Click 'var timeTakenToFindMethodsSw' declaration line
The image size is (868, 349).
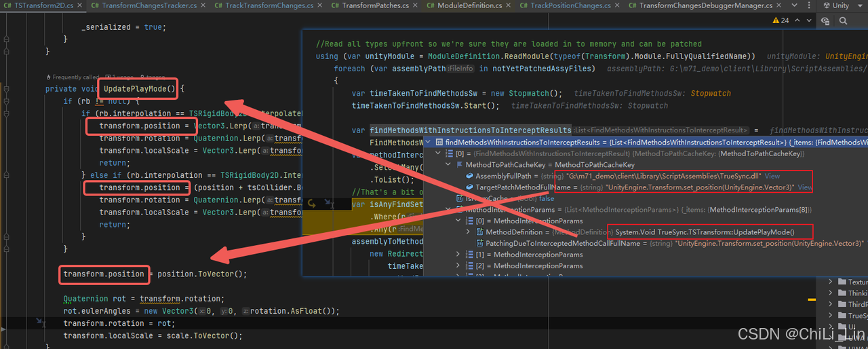pos(456,93)
